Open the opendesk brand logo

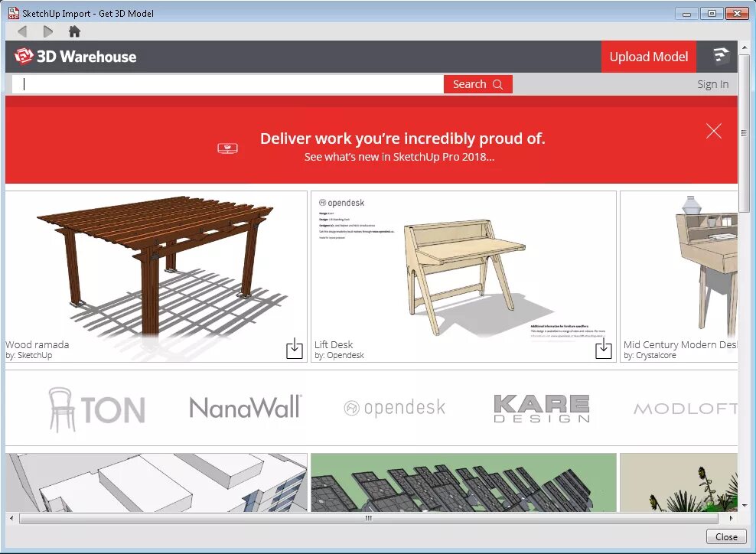(394, 408)
